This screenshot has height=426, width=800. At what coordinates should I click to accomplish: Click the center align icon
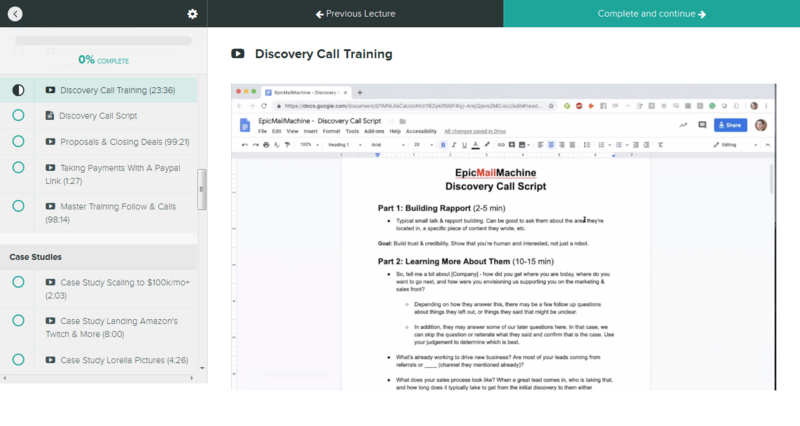[551, 145]
